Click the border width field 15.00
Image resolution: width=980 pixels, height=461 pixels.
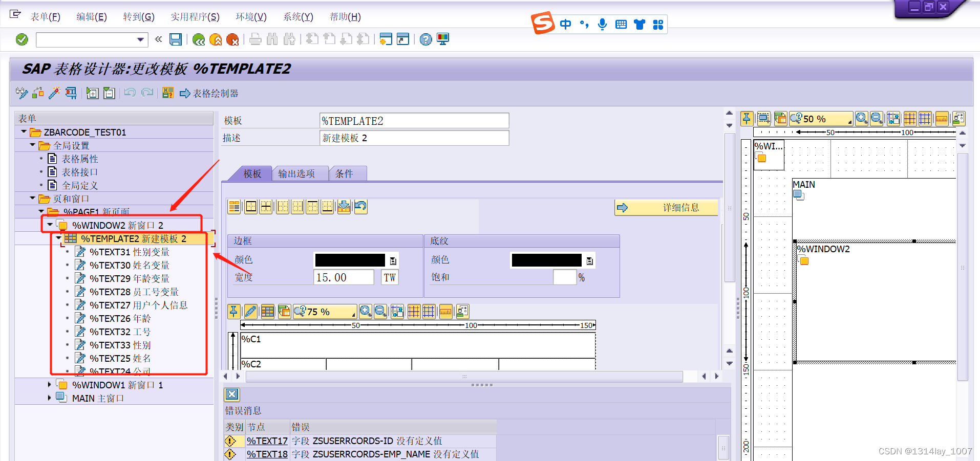[x=344, y=277]
